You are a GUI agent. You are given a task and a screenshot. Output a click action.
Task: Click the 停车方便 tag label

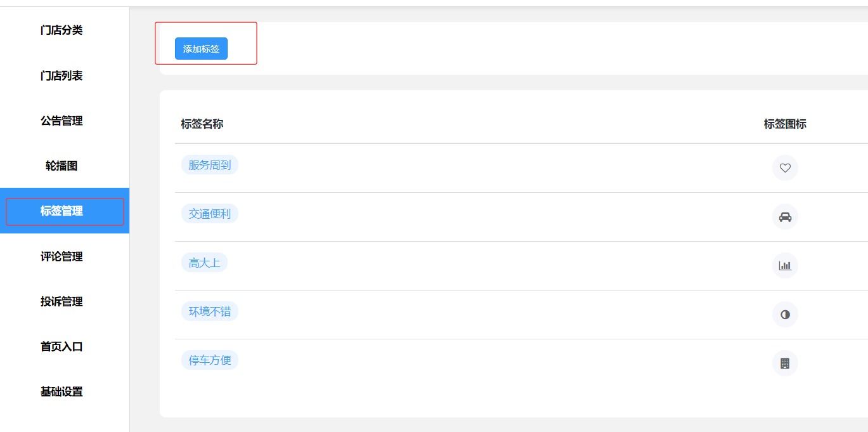[x=210, y=360]
